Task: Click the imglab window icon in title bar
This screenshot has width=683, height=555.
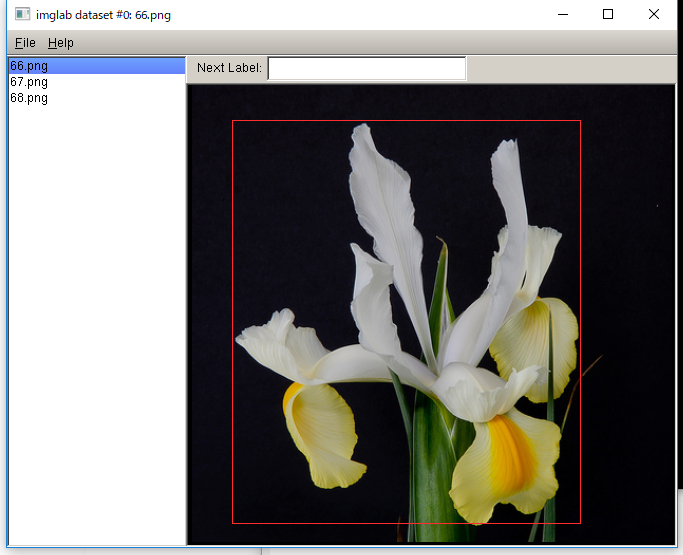Action: tap(22, 14)
